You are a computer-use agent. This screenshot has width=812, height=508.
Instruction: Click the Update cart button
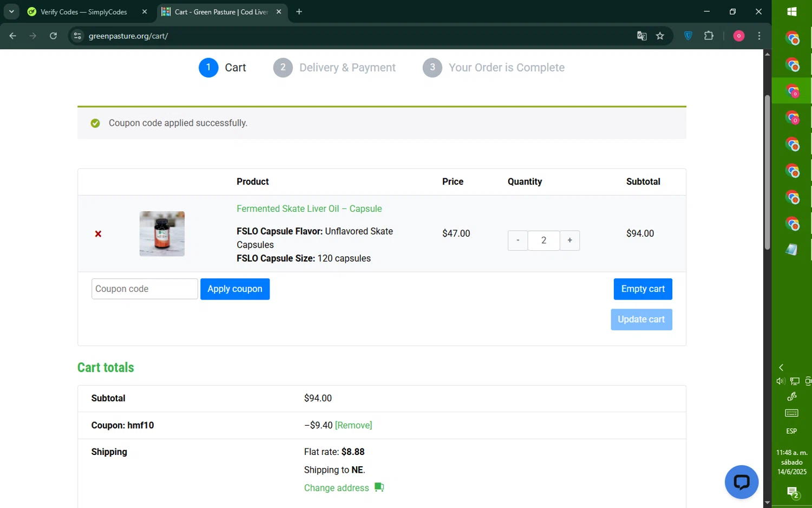click(641, 320)
